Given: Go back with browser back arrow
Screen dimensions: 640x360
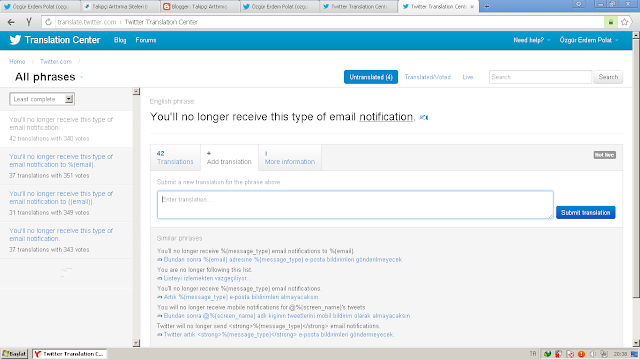Looking at the screenshot, I should coord(11,22).
